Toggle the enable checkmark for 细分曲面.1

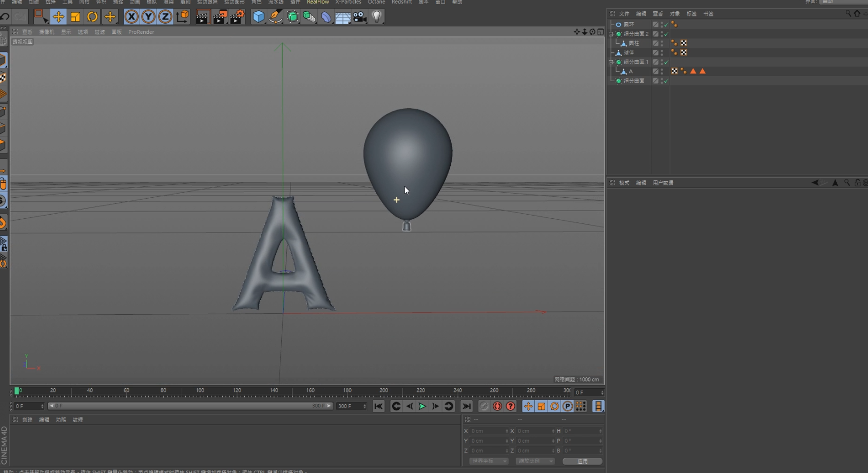[666, 62]
